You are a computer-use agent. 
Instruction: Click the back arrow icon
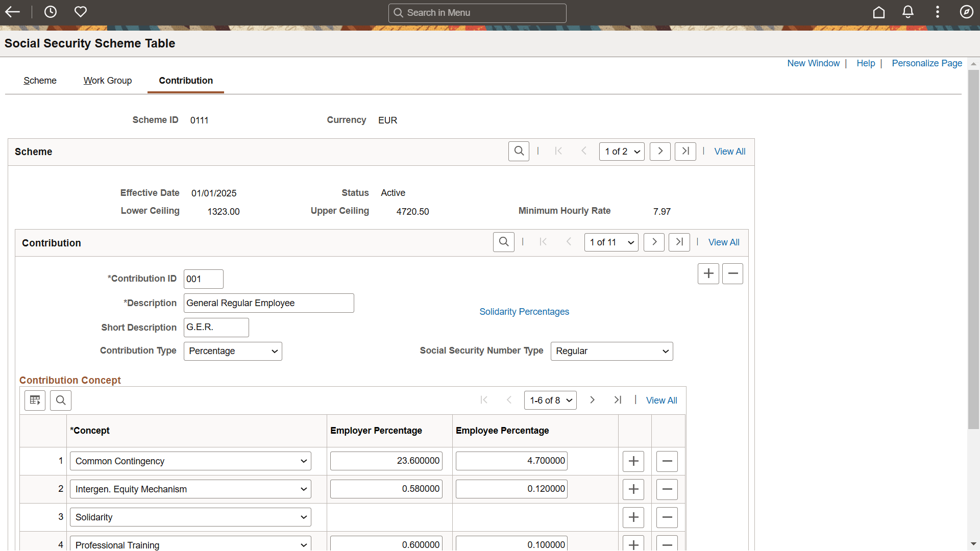pos(12,12)
